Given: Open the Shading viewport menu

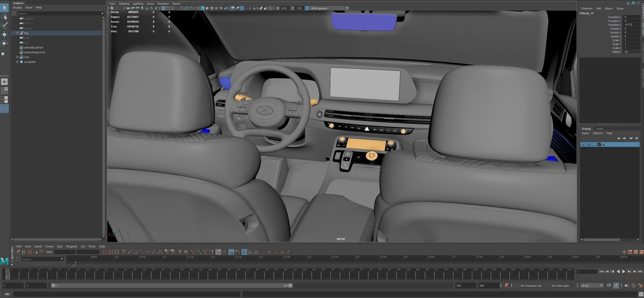Looking at the screenshot, I should coord(124,3).
